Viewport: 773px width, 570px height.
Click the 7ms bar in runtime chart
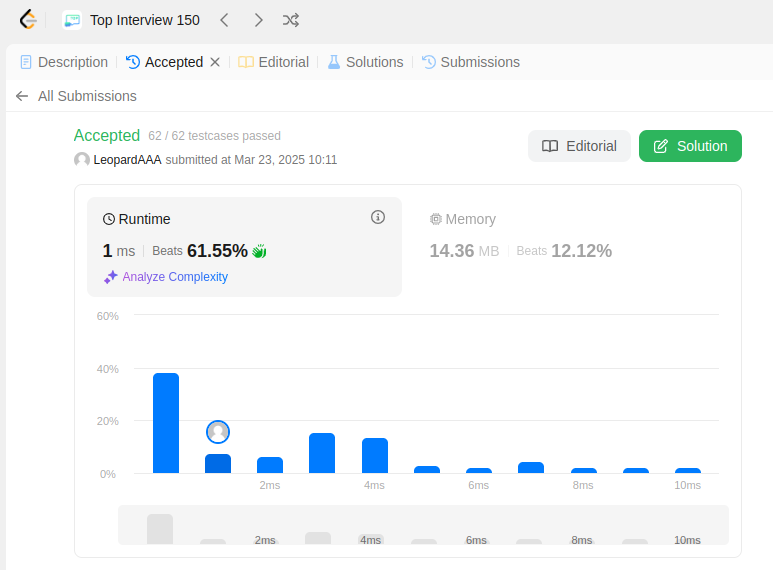pyautogui.click(x=531, y=467)
